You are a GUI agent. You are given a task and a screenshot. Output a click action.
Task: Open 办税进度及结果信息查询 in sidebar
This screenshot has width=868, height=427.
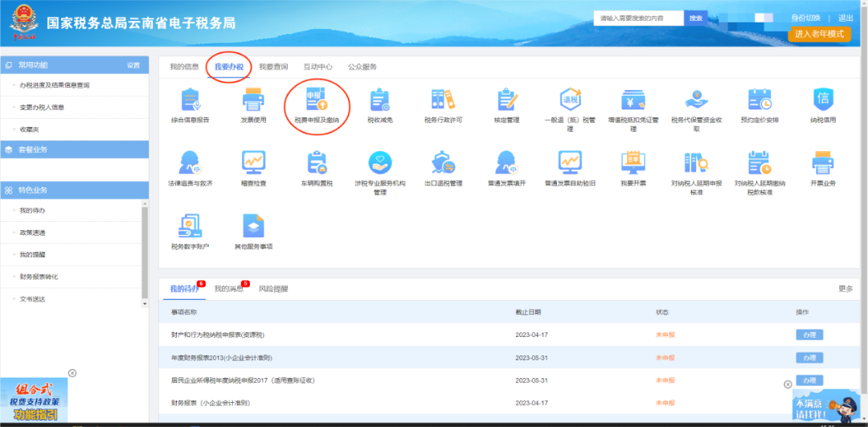click(55, 85)
